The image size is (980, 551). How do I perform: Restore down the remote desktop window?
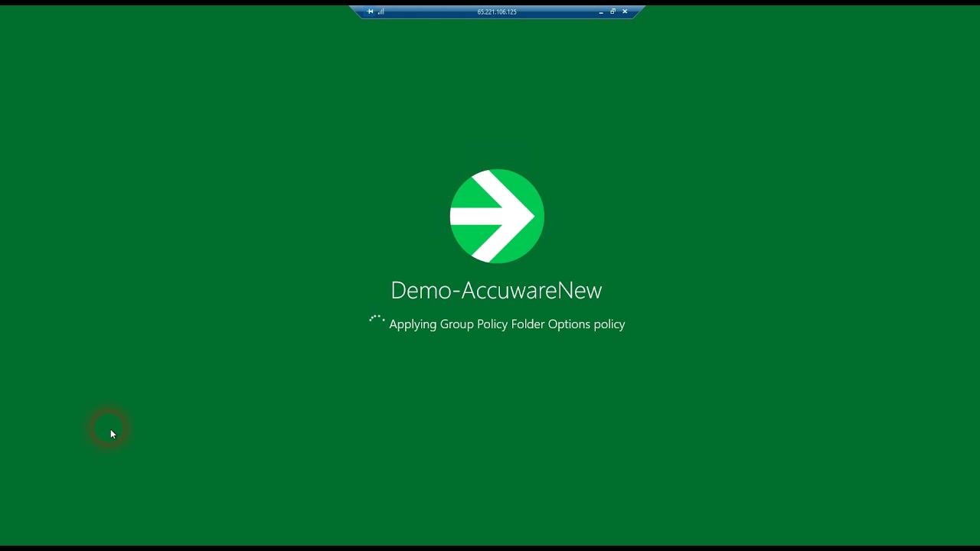point(612,11)
